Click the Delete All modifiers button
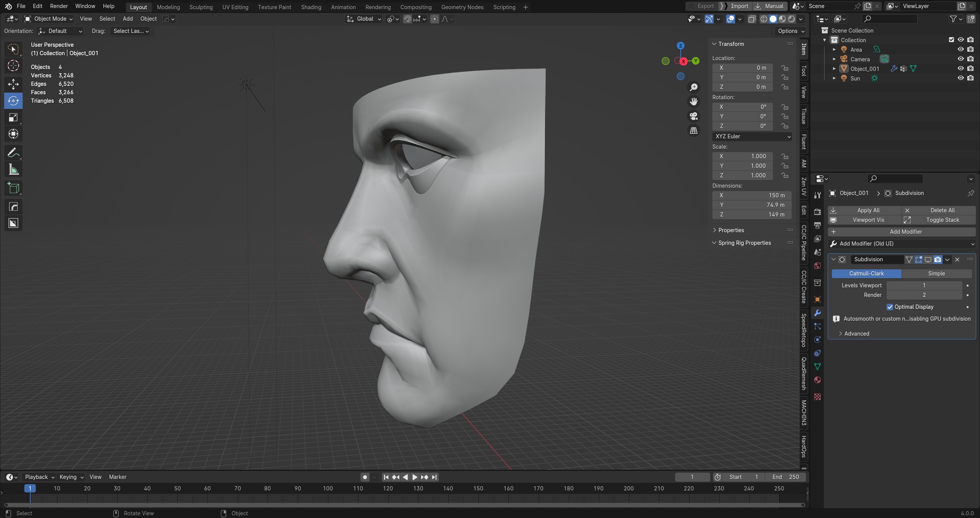 [x=939, y=210]
